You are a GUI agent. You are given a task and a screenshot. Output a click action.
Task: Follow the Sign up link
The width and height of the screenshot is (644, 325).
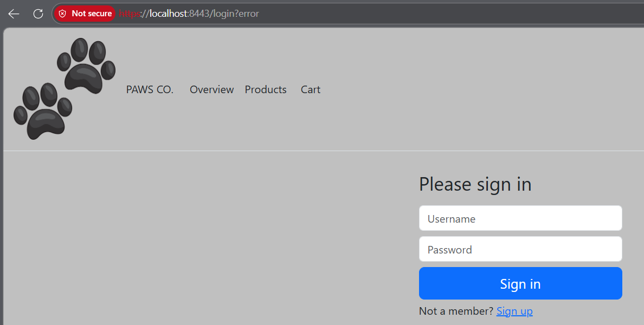514,311
